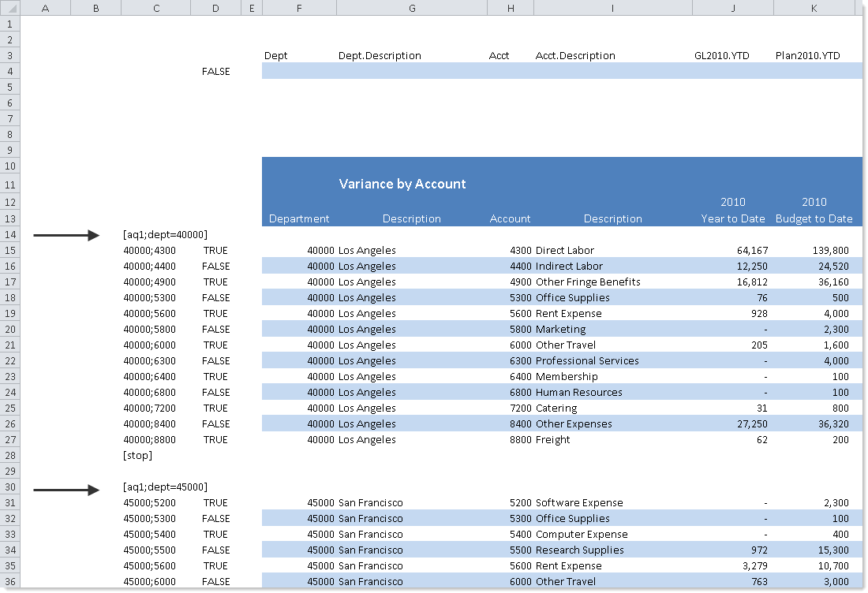Viewport: 868px width, 593px height.
Task: Select the Dept.Description header cell
Action: point(380,56)
